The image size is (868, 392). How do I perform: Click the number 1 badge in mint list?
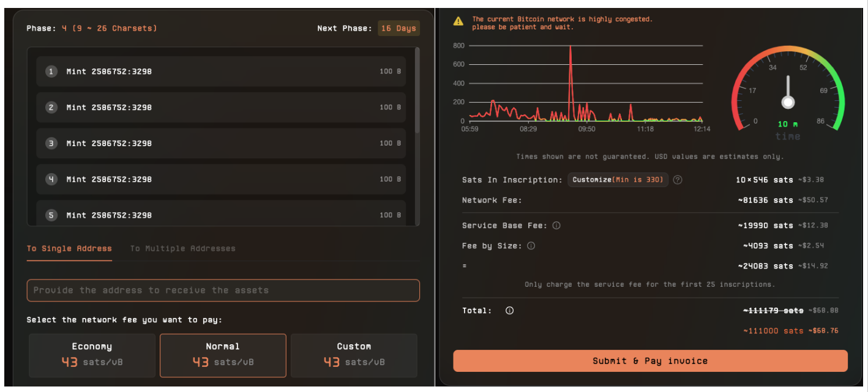[51, 72]
